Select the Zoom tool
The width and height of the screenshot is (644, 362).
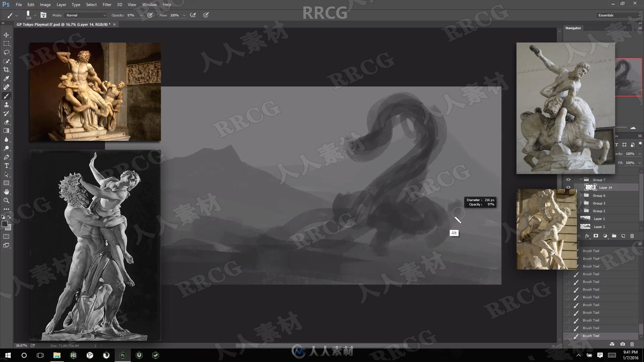6,200
